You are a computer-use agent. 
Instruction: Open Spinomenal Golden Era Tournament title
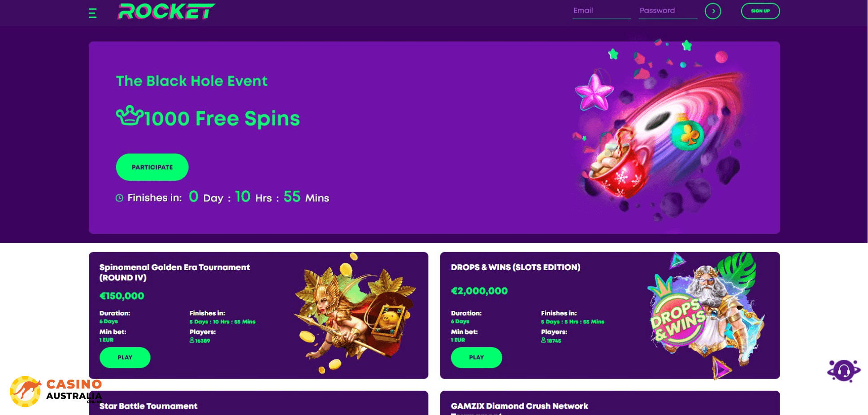[x=174, y=272]
